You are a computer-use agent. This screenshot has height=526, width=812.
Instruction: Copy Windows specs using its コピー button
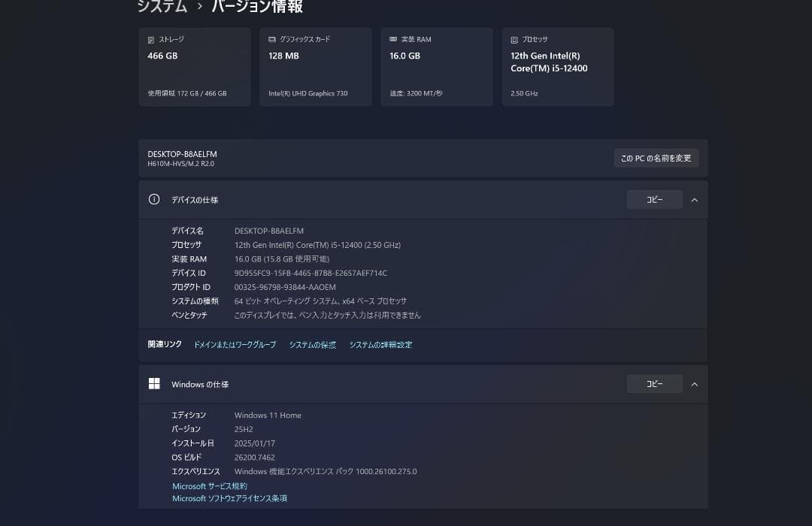point(654,383)
